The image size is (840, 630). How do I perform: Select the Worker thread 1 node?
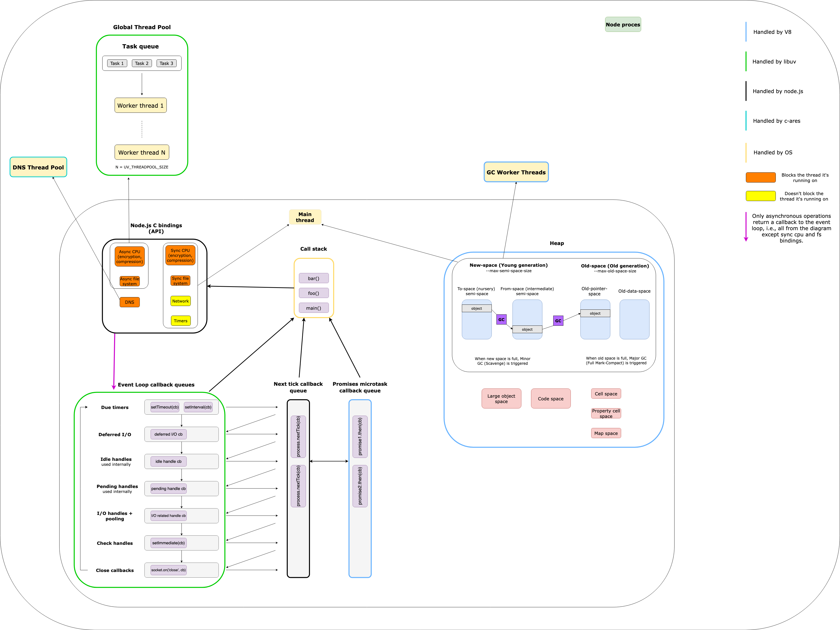[x=141, y=105]
